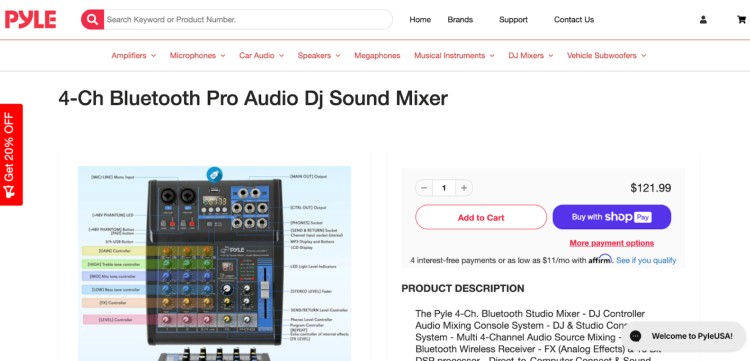Screen dimensions: 750x361
Task: Open the Welcome to PyleUSA chat widget
Action: [684, 336]
